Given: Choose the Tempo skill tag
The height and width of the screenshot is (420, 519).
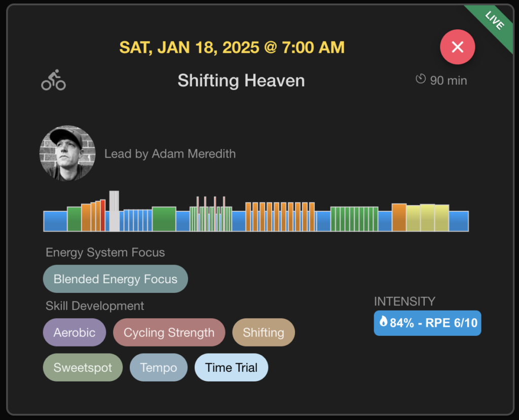Looking at the screenshot, I should tap(158, 367).
